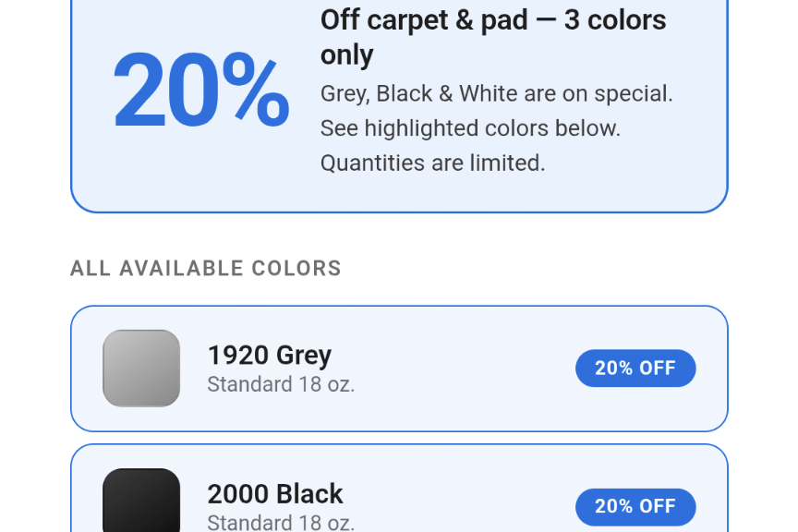Click Standard 18 oz. under 2000 Black

tap(281, 522)
